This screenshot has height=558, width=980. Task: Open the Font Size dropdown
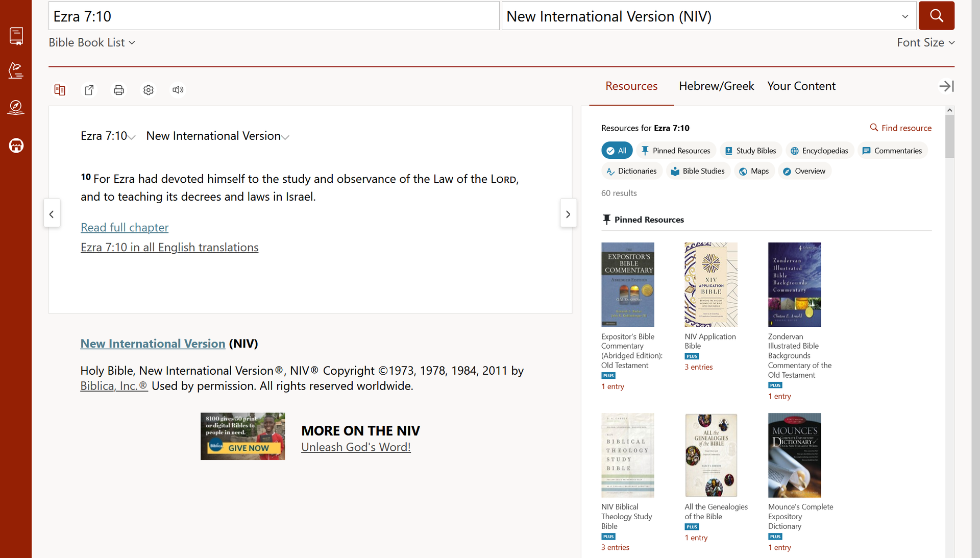click(925, 43)
